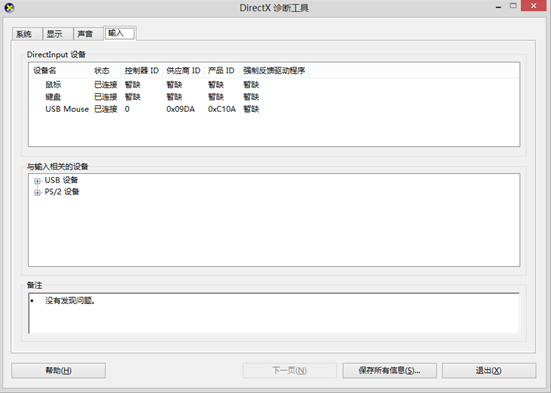The width and height of the screenshot is (551, 393).
Task: Click the 供应商 ID column header
Action: pyautogui.click(x=183, y=71)
